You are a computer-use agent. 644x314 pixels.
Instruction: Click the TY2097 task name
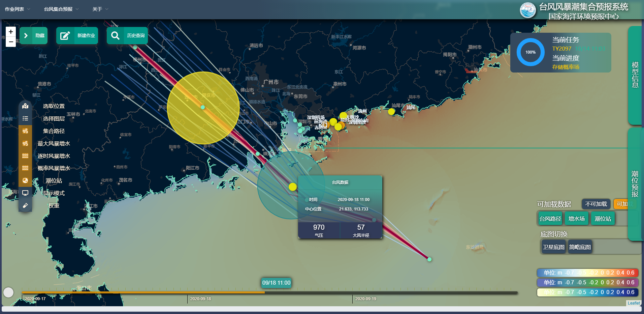[561, 49]
